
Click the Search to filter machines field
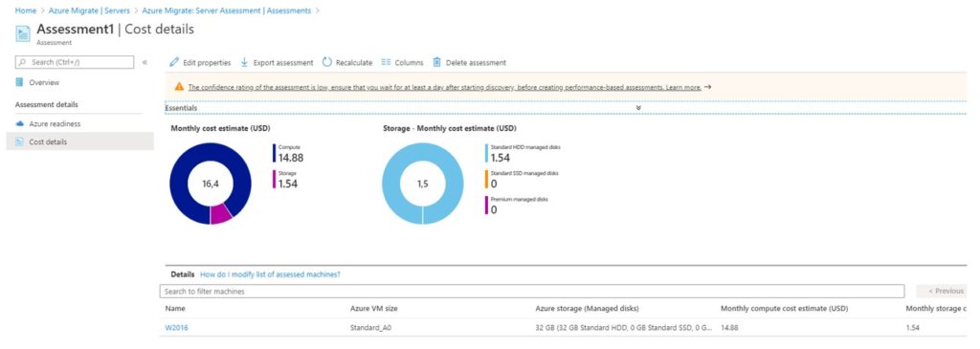532,291
